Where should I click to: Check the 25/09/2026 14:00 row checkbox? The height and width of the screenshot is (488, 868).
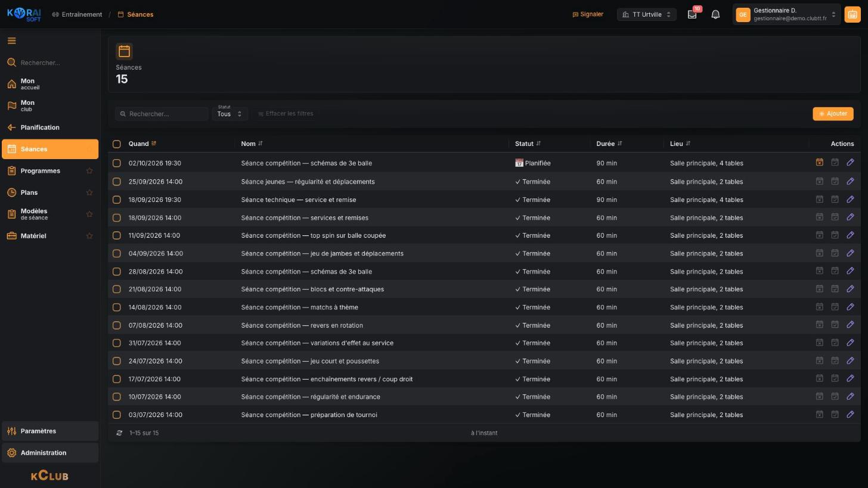tap(117, 181)
